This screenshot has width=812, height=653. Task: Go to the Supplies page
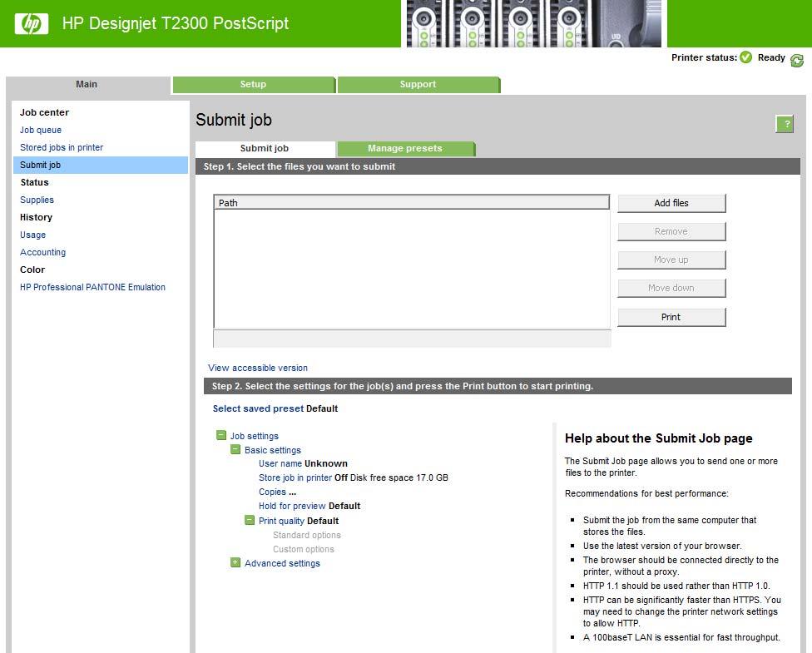37,200
